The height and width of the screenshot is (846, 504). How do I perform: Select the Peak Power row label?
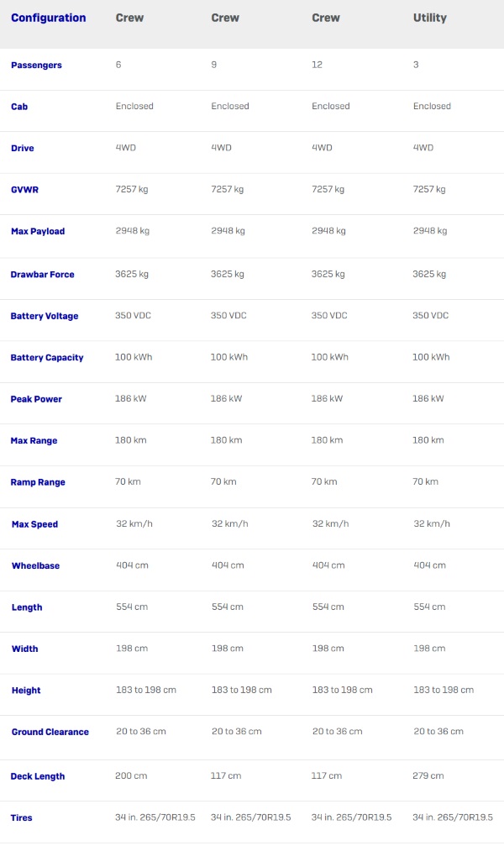pyautogui.click(x=36, y=399)
